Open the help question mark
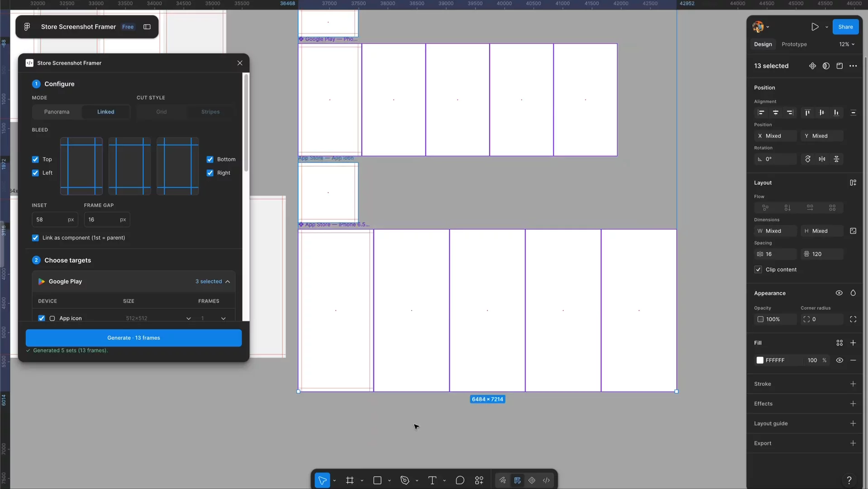 (849, 480)
